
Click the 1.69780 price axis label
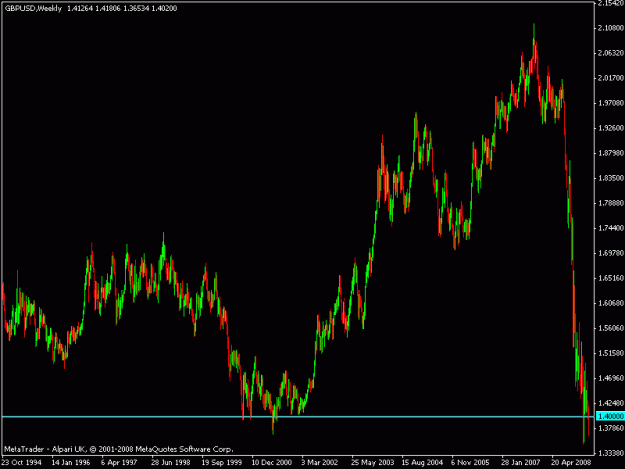[x=611, y=253]
